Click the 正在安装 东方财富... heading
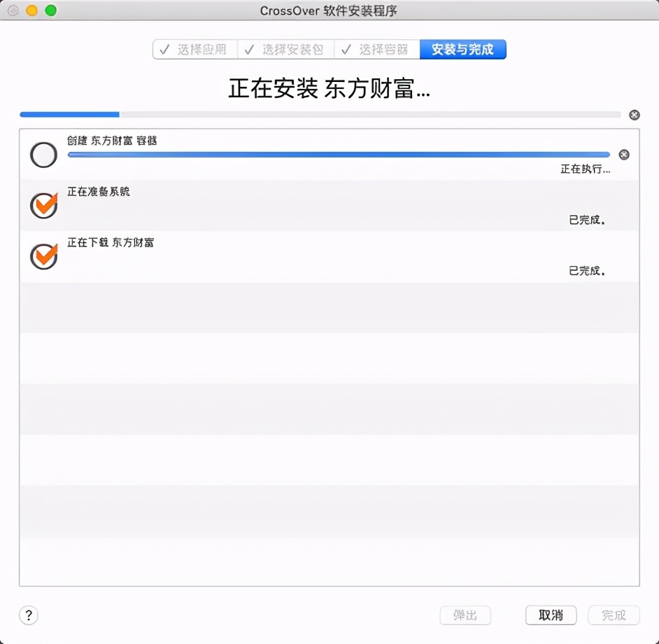Screen dimensions: 659x644 [x=329, y=88]
